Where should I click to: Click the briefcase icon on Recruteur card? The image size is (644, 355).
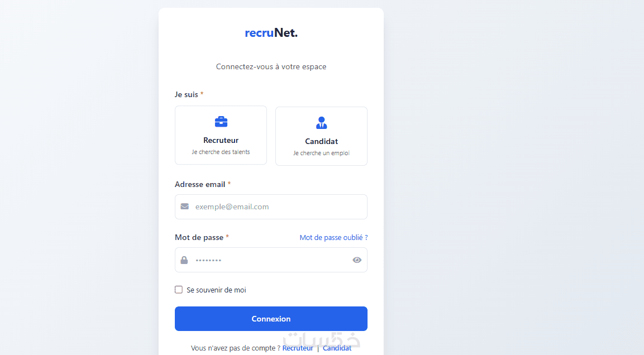tap(221, 122)
